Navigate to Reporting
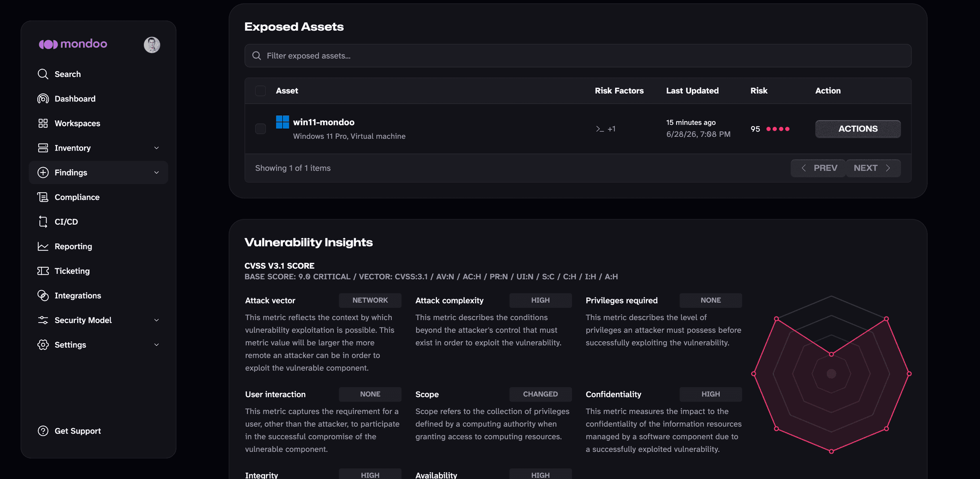This screenshot has width=980, height=479. [99, 246]
